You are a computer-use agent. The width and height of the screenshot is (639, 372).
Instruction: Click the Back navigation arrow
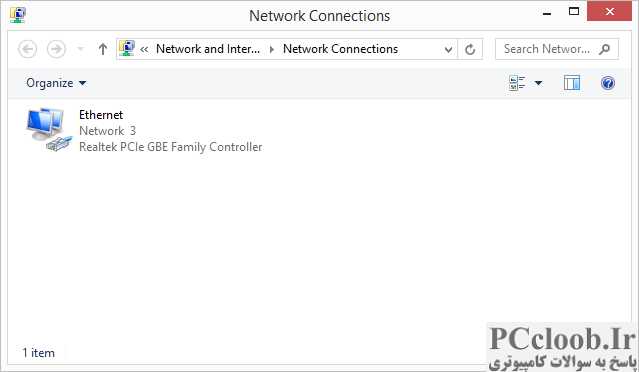point(27,49)
